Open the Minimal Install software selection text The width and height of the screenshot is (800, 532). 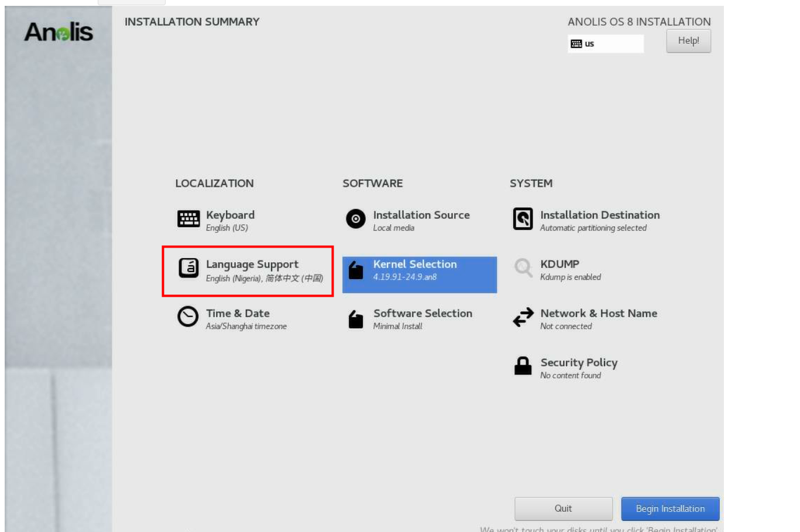(398, 327)
